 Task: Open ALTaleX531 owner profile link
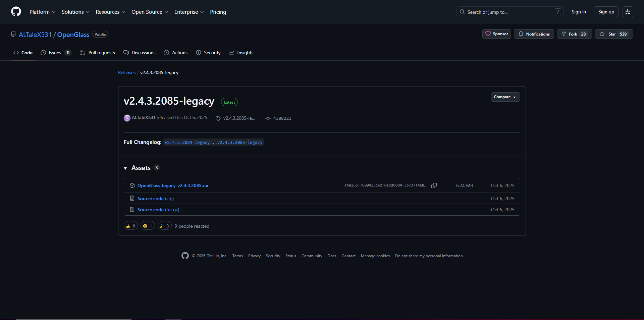point(35,35)
